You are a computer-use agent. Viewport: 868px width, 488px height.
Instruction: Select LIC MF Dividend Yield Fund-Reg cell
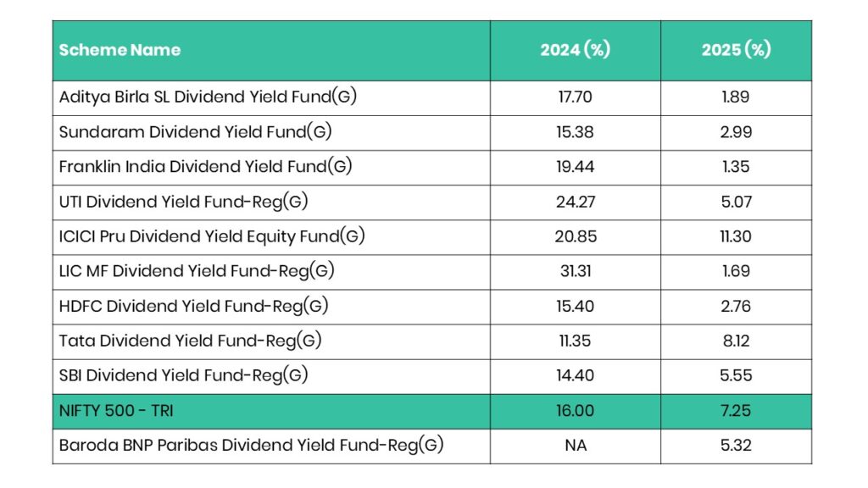(197, 271)
